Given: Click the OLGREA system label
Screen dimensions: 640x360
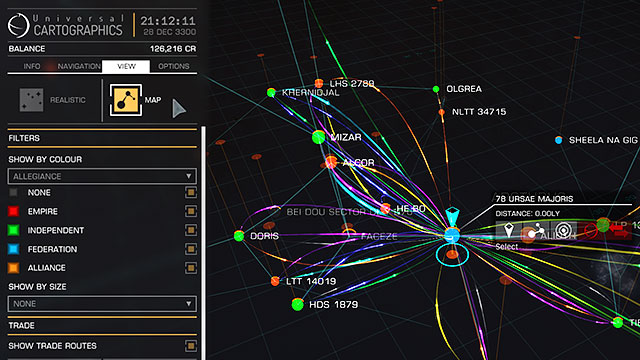Looking at the screenshot, I should [464, 89].
